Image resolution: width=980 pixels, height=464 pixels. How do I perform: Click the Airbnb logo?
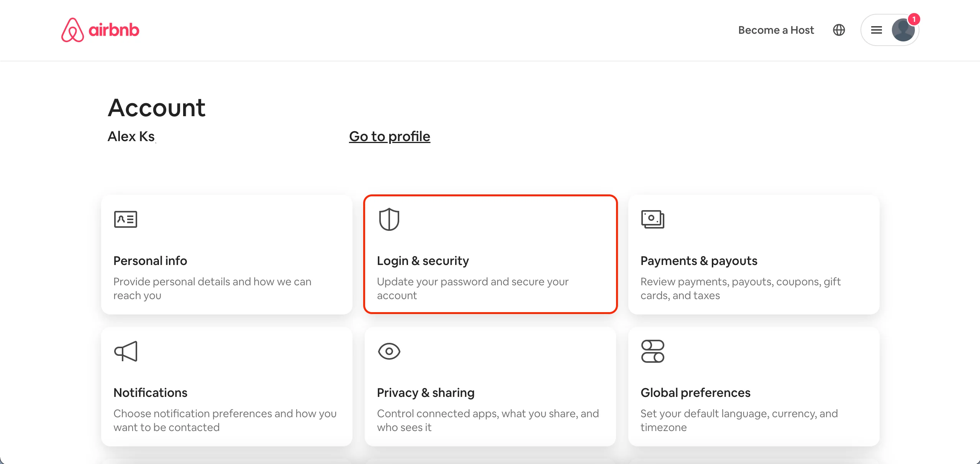point(100,30)
